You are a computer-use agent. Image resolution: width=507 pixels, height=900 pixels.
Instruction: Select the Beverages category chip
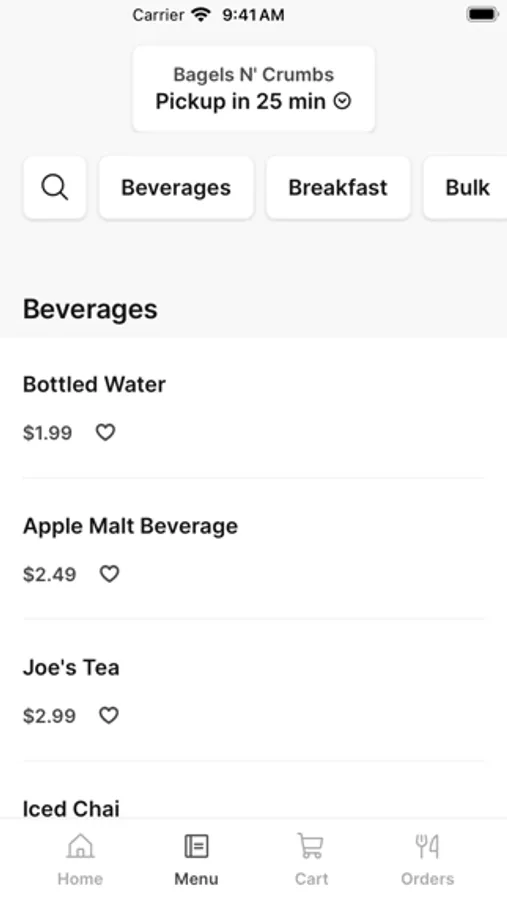point(176,188)
